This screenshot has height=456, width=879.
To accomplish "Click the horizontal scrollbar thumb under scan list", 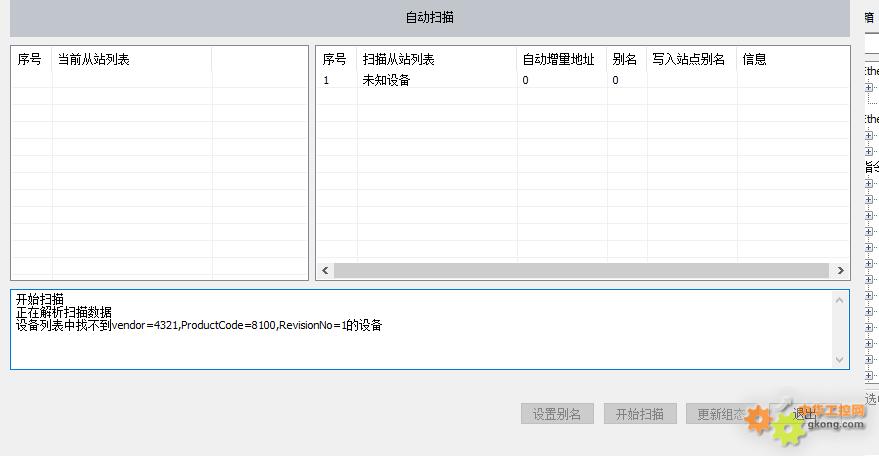I will [580, 271].
